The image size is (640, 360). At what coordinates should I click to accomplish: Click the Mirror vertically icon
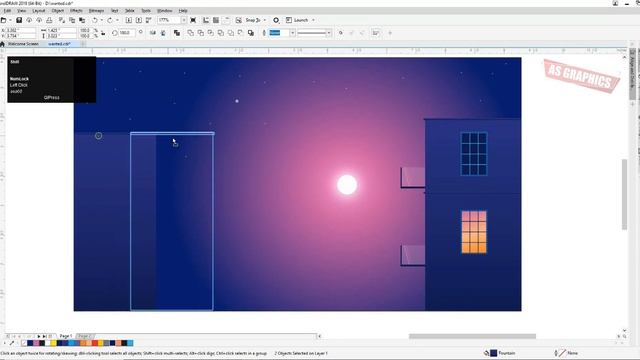[x=163, y=33]
